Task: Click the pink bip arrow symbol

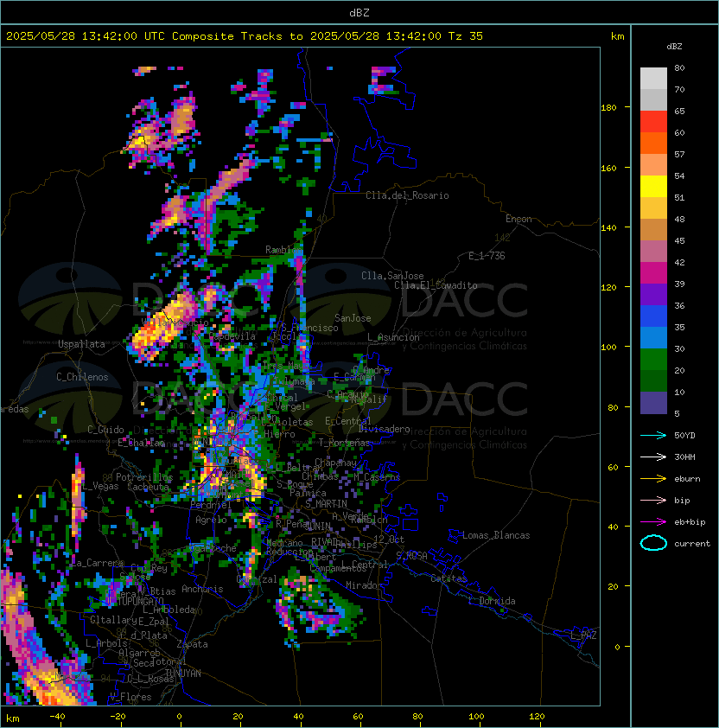Action: point(653,501)
